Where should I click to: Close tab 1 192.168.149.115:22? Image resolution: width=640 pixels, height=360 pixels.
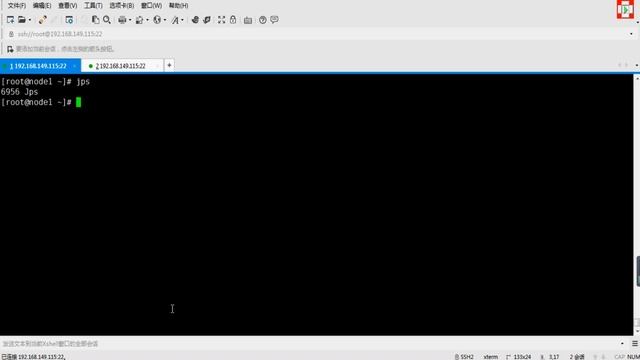pos(75,66)
